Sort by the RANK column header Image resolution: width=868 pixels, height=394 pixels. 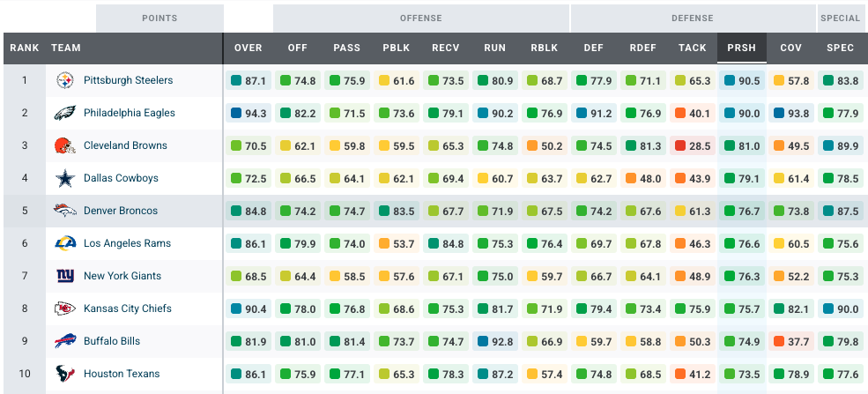pyautogui.click(x=25, y=48)
